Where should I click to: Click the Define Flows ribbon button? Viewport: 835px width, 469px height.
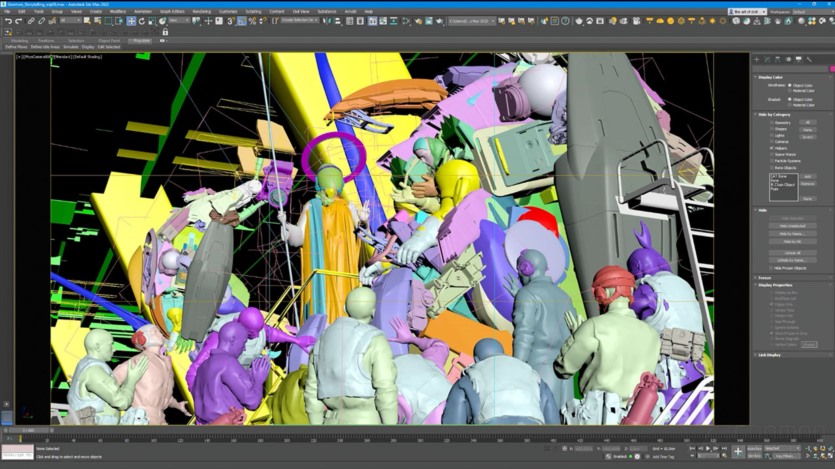pyautogui.click(x=16, y=47)
